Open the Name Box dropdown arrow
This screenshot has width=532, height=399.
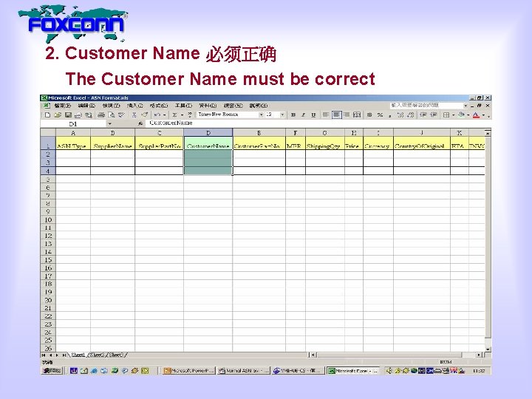coord(109,124)
